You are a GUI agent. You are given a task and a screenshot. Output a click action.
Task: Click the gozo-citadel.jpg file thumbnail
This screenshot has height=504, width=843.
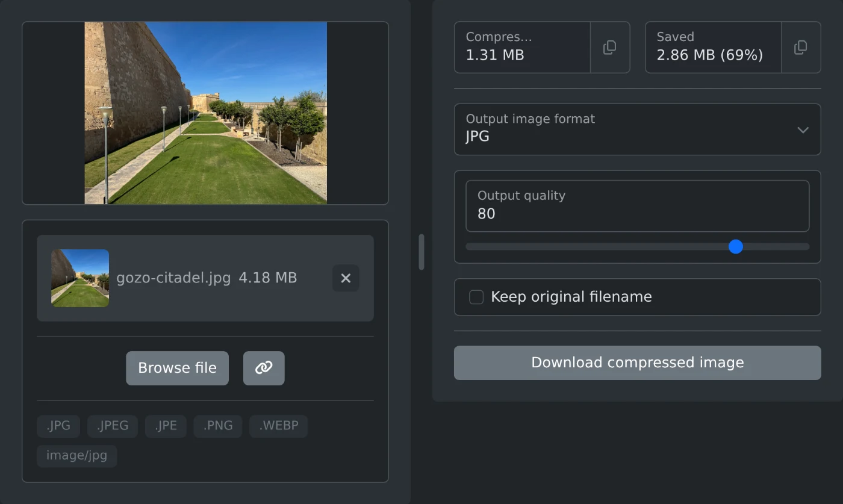(80, 278)
